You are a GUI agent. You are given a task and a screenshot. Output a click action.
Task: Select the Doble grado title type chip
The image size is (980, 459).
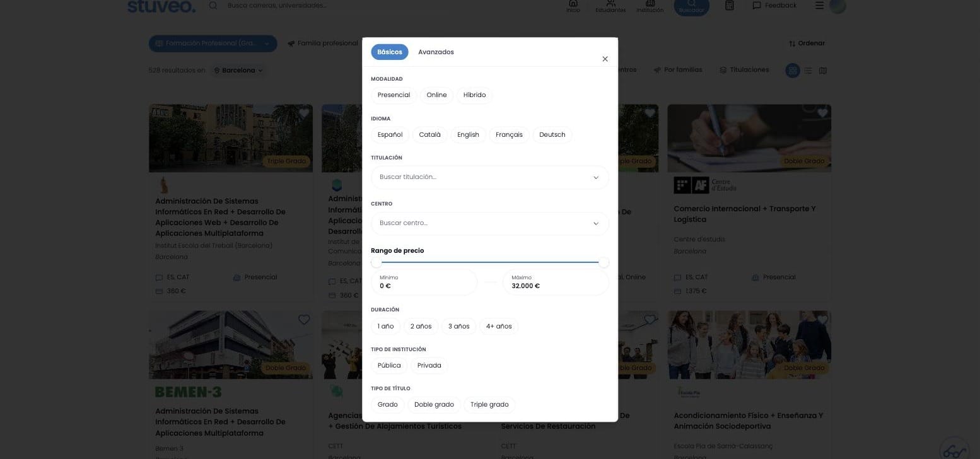(x=434, y=405)
